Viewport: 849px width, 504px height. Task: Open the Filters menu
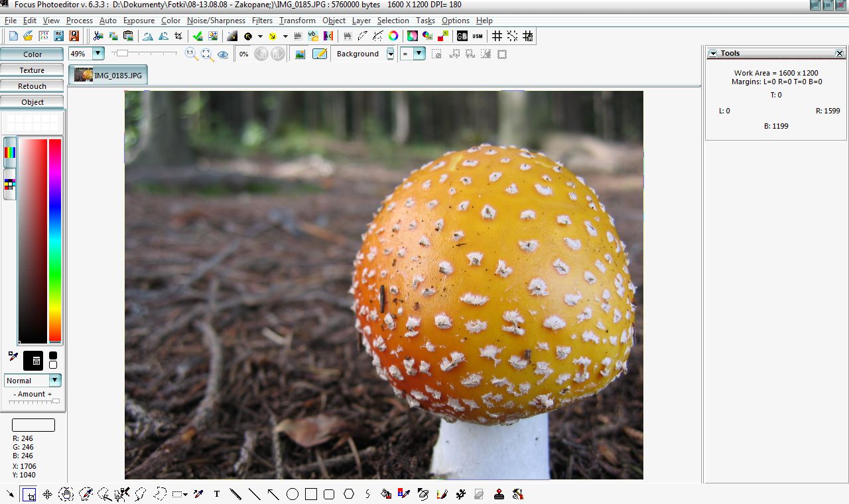click(x=263, y=21)
